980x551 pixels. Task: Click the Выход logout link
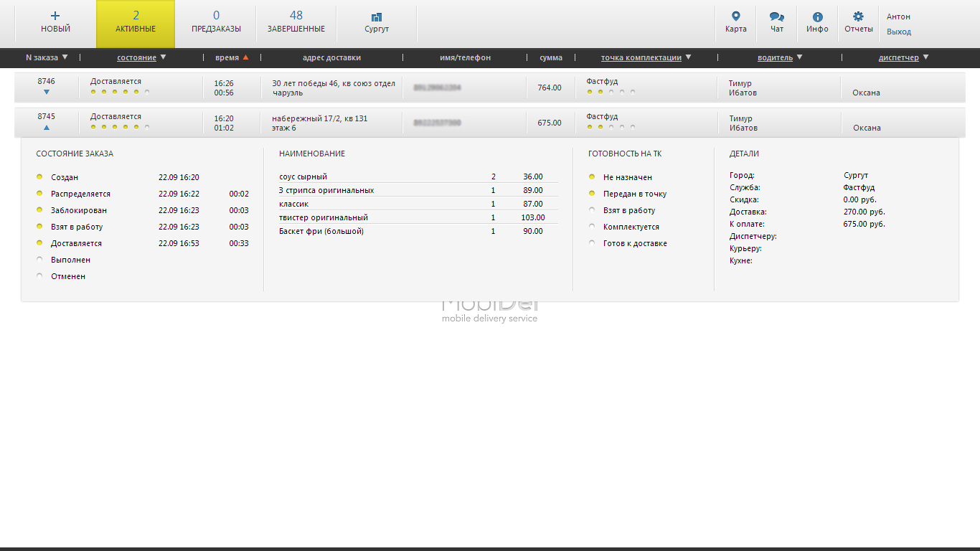[x=899, y=32]
